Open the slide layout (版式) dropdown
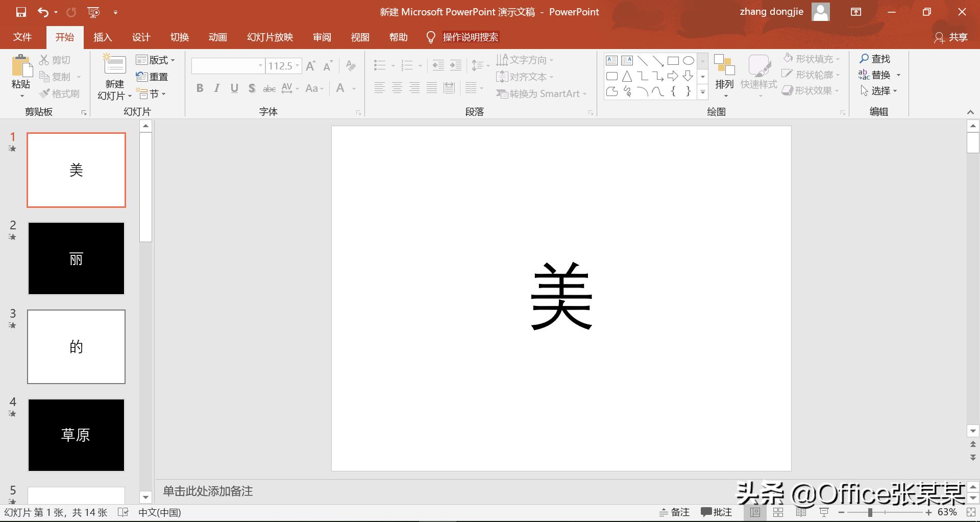Screen dimensions: 980x522 point(156,60)
